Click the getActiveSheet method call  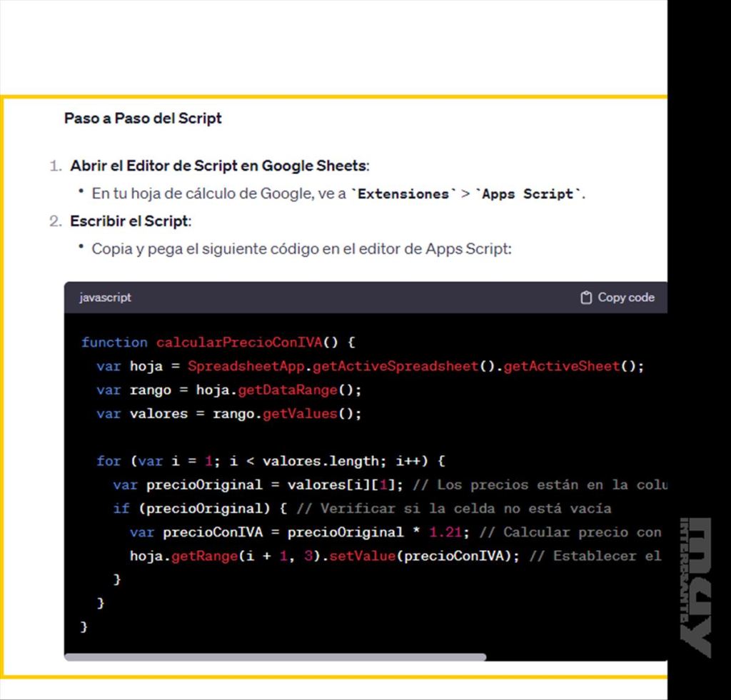click(x=561, y=366)
